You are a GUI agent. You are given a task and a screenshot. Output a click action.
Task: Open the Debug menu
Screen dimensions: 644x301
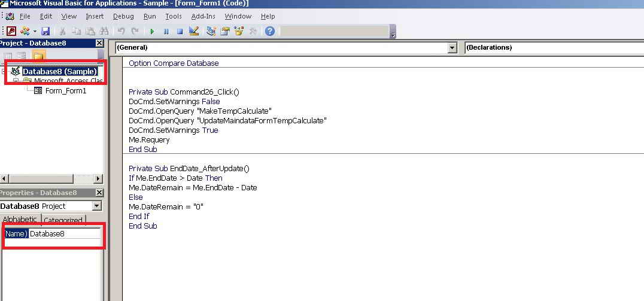click(123, 16)
